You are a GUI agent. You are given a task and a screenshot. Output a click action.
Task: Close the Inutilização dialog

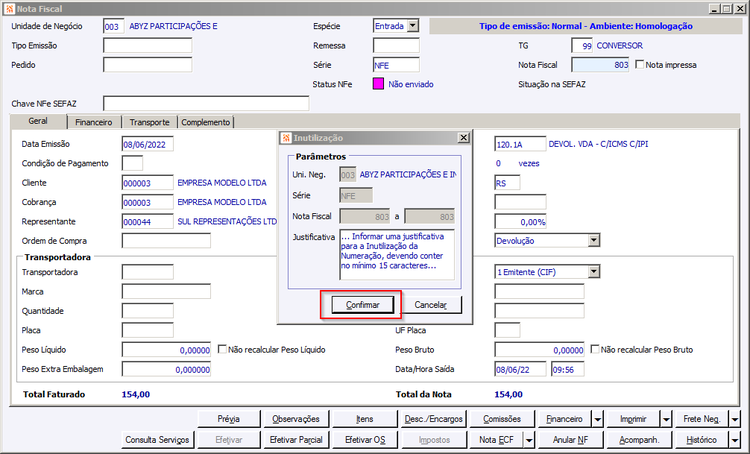pyautogui.click(x=463, y=138)
